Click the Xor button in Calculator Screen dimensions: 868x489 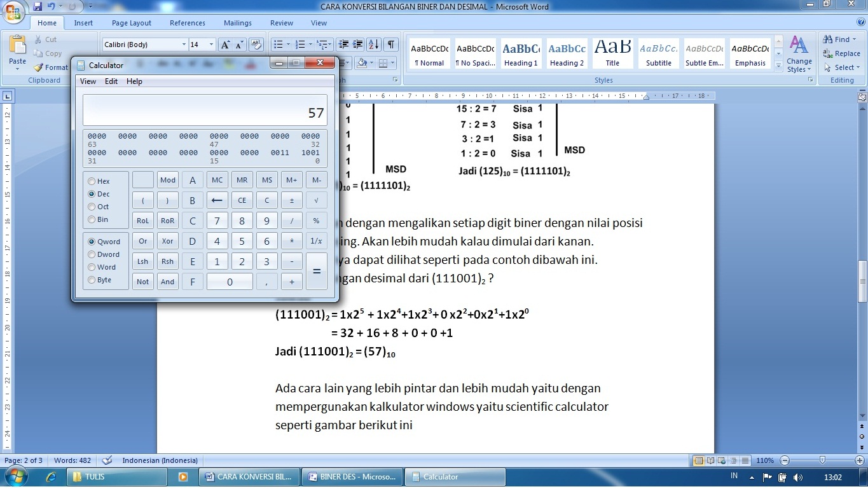tap(168, 241)
